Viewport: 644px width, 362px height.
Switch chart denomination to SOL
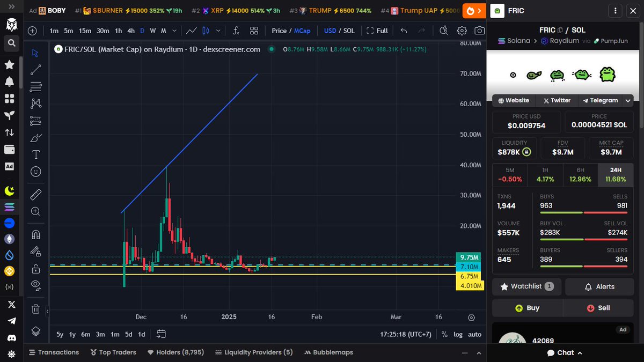coord(349,31)
